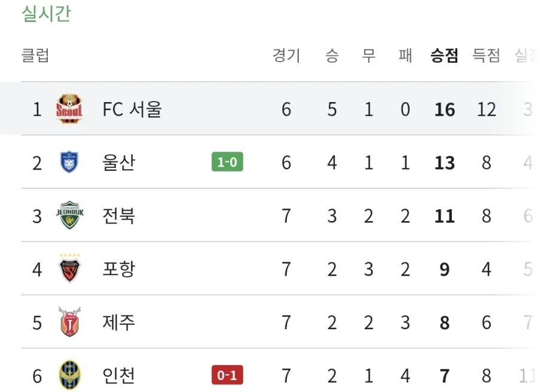Click the Jeonbuk club logo
Image resolution: width=538 pixels, height=392 pixels.
tap(70, 216)
